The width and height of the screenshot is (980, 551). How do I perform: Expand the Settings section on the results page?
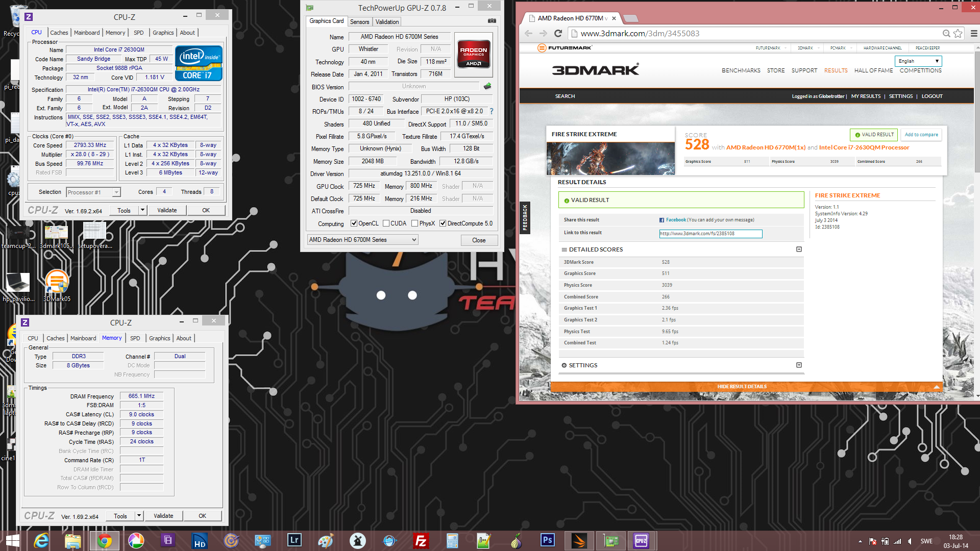coord(799,365)
